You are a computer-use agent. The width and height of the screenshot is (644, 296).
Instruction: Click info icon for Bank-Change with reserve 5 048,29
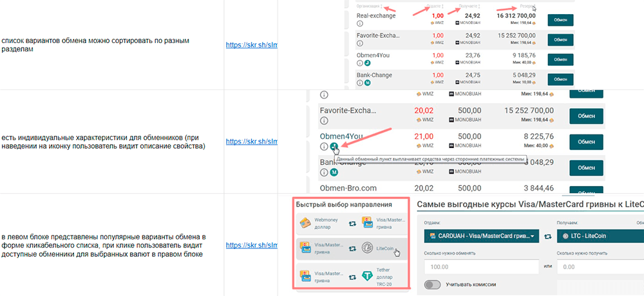click(360, 82)
